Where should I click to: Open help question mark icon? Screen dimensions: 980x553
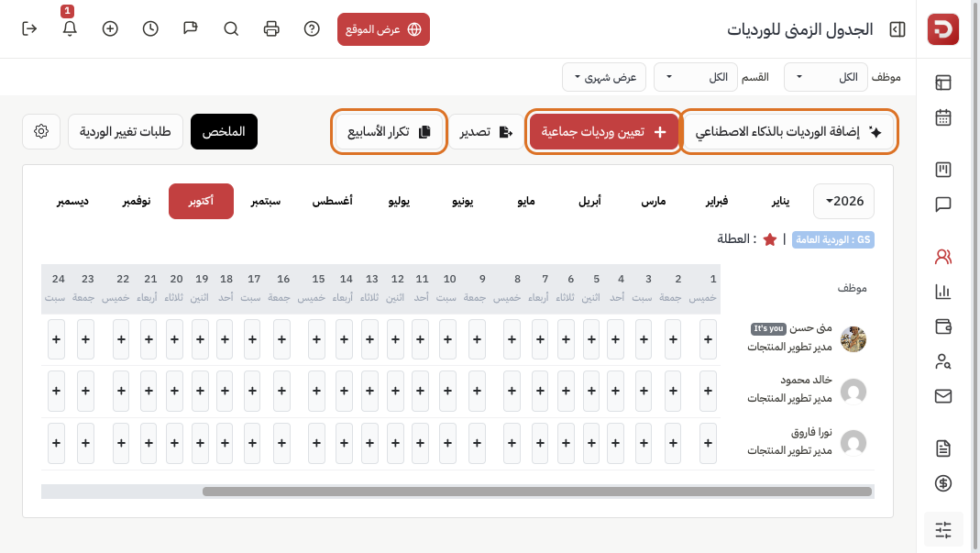tap(312, 28)
